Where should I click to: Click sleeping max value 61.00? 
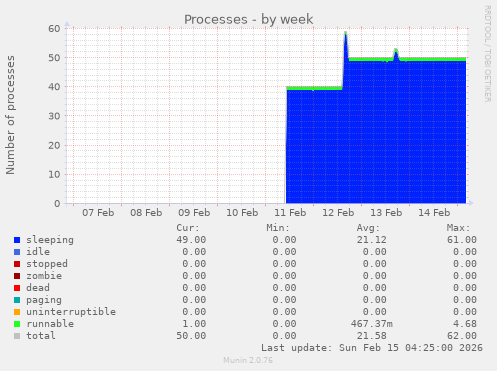(462, 240)
